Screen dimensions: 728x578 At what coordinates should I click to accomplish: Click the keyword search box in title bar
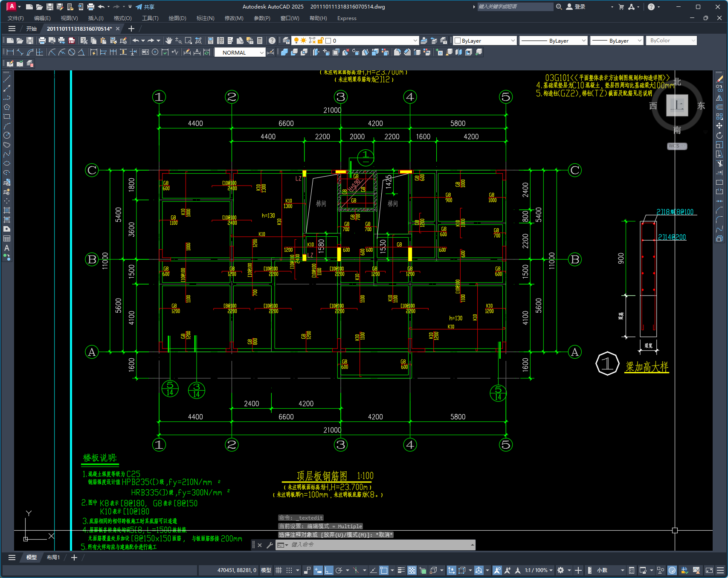coord(515,7)
